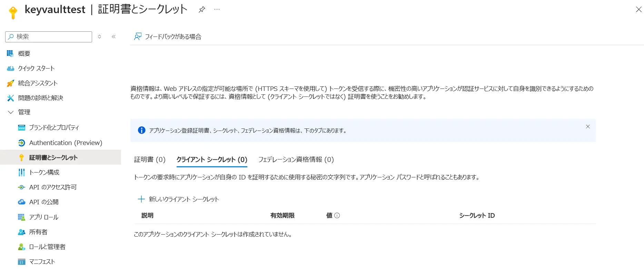The height and width of the screenshot is (269, 644).
Task: Add 新しいクライアント シークレット
Action: [x=178, y=199]
